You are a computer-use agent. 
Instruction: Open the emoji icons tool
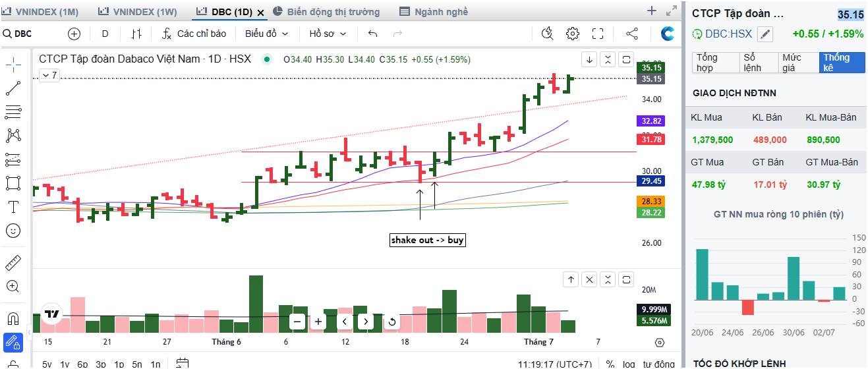13,231
